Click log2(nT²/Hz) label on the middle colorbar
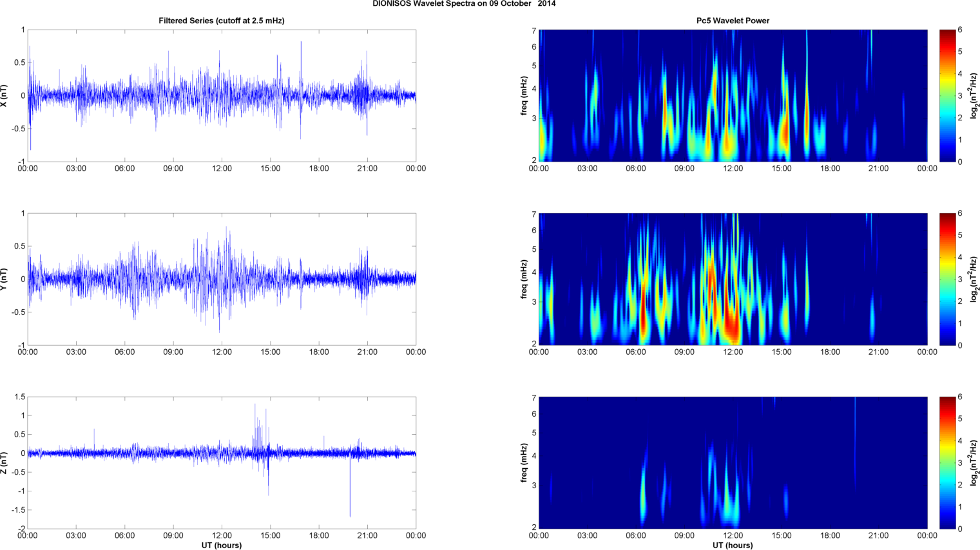This screenshot has height=550, width=980. click(974, 279)
